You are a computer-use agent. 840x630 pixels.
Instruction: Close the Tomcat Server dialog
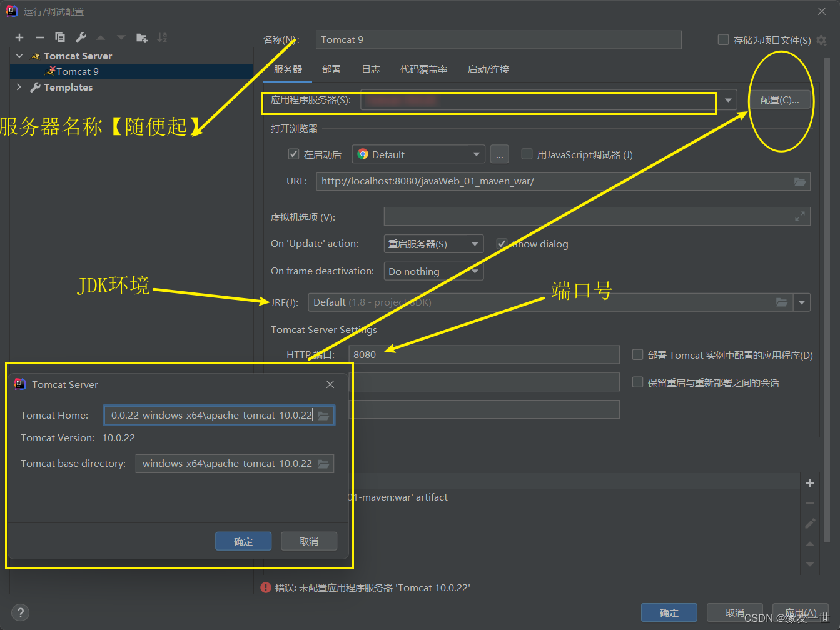point(330,384)
